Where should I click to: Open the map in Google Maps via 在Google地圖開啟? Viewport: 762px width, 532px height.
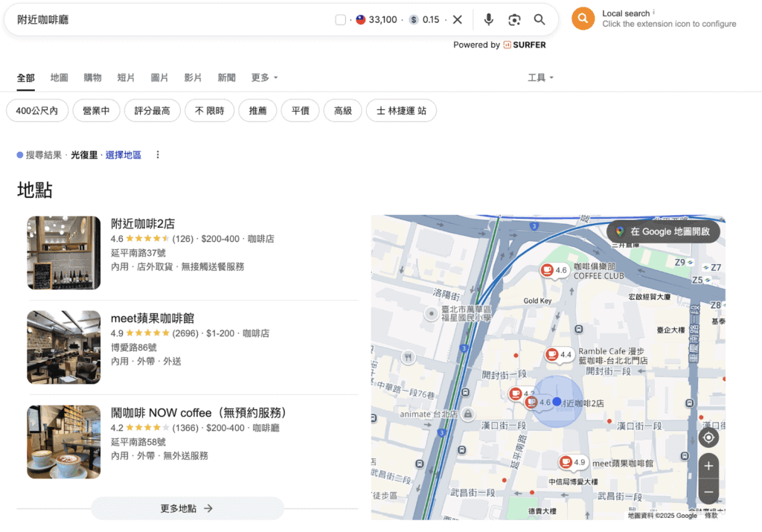[662, 231]
